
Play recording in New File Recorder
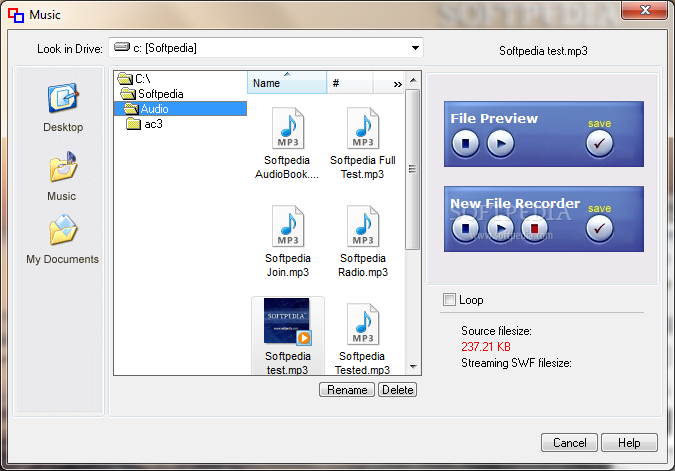(500, 228)
